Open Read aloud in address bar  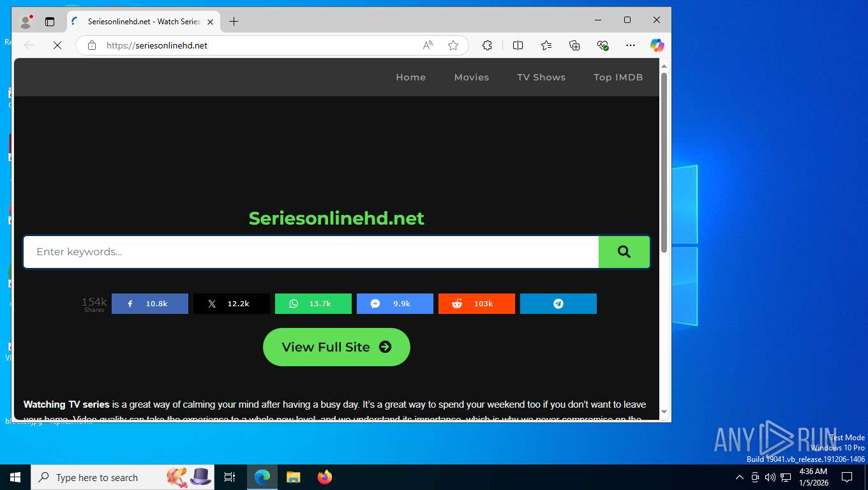[428, 45]
